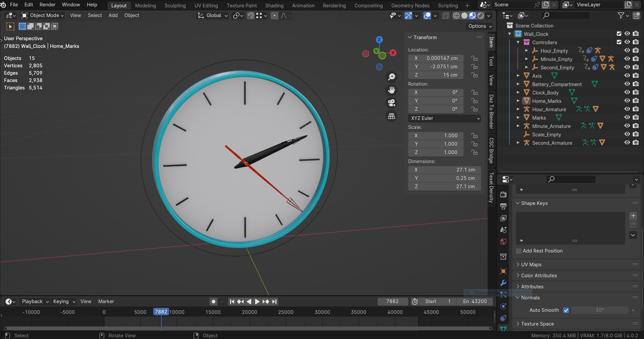This screenshot has width=644, height=339.
Task: Click lock icon for Location X
Action: coord(474,58)
